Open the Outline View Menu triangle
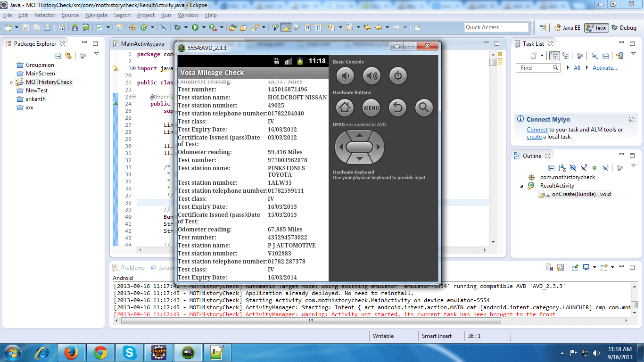 (634, 166)
